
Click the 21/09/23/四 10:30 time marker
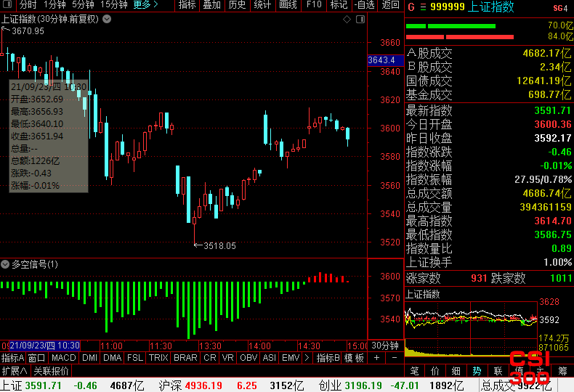(44, 346)
